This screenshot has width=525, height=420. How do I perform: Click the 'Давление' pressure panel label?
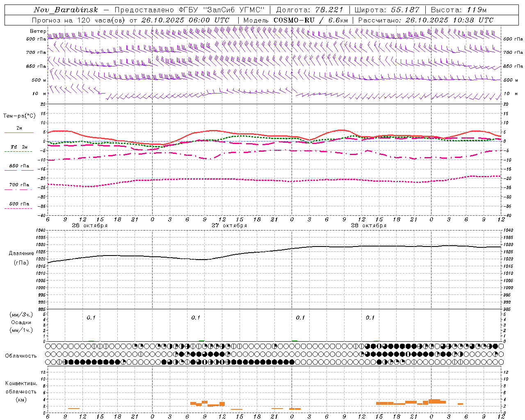(x=21, y=253)
